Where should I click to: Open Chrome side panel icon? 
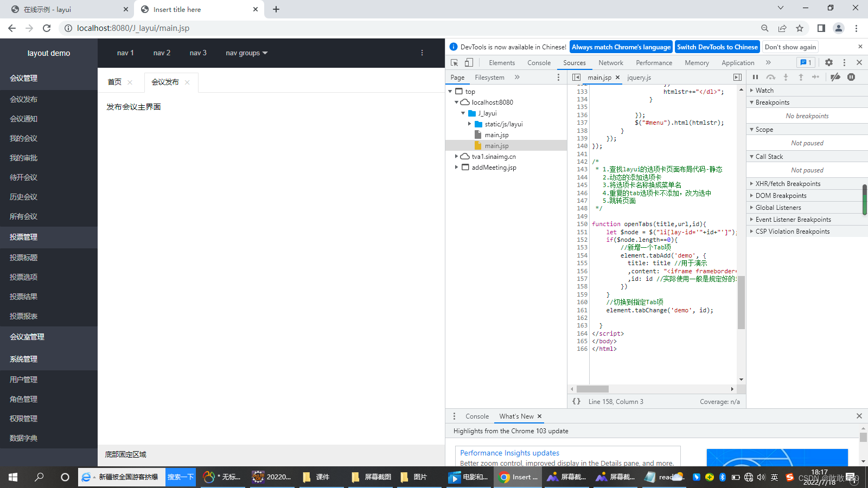point(821,28)
